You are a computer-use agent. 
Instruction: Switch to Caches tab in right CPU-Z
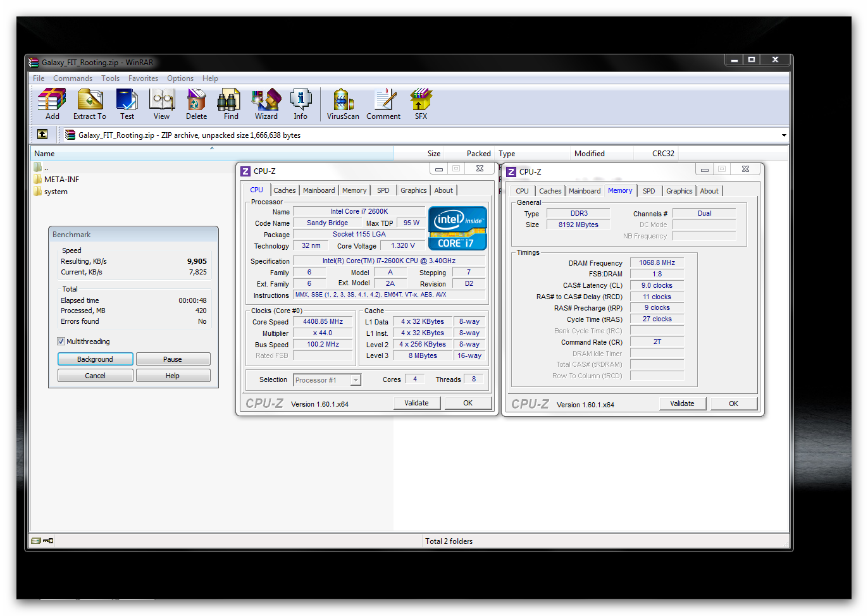(550, 191)
